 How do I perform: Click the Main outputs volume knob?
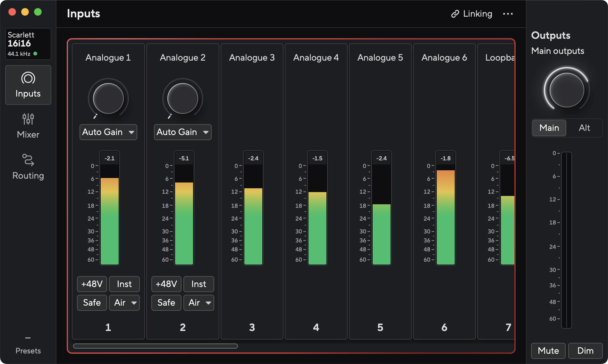tap(567, 90)
